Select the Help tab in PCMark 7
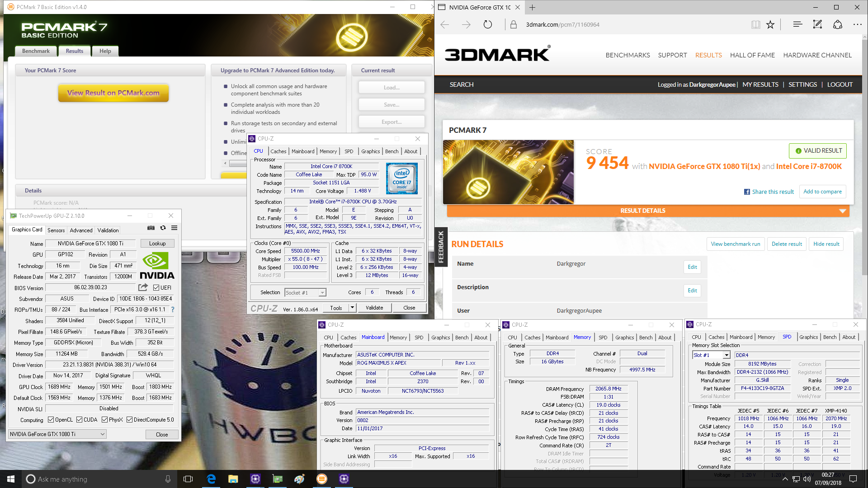 pyautogui.click(x=105, y=51)
